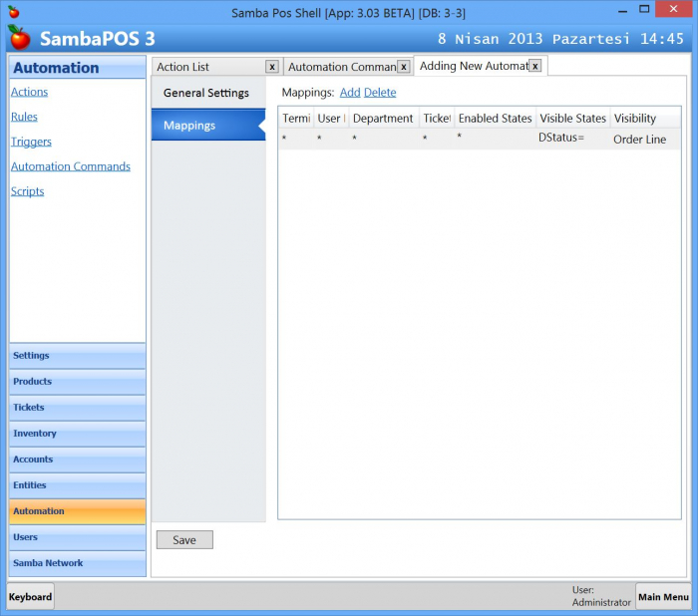Click the SambaPOS apple logo icon
Image resolution: width=698 pixels, height=616 pixels.
(x=19, y=38)
